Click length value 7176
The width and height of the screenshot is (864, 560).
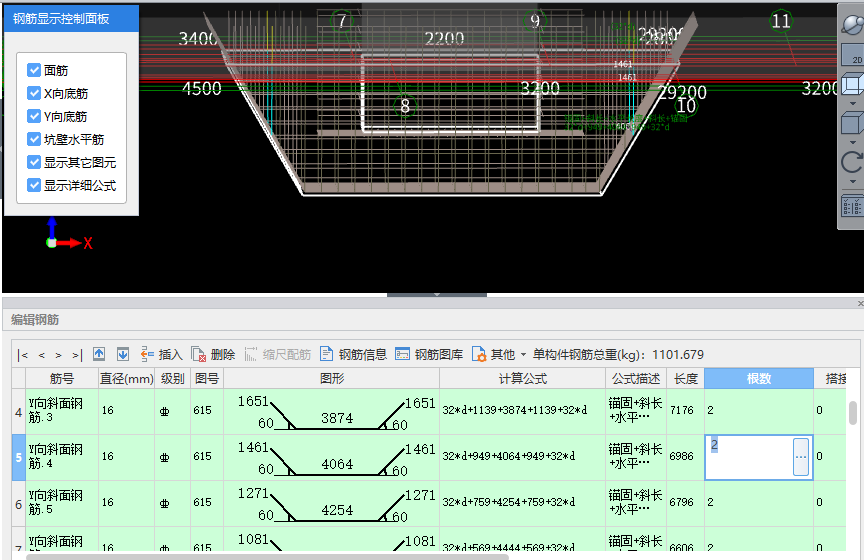[682, 410]
